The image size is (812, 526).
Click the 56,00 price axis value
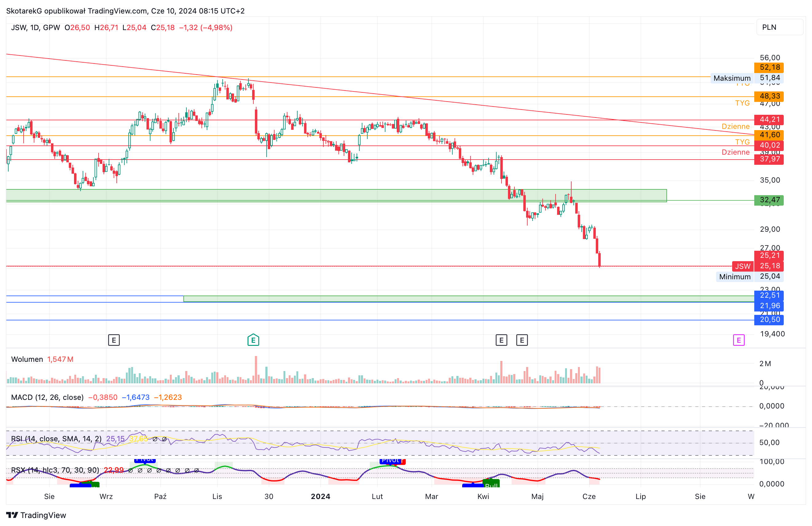click(x=770, y=58)
